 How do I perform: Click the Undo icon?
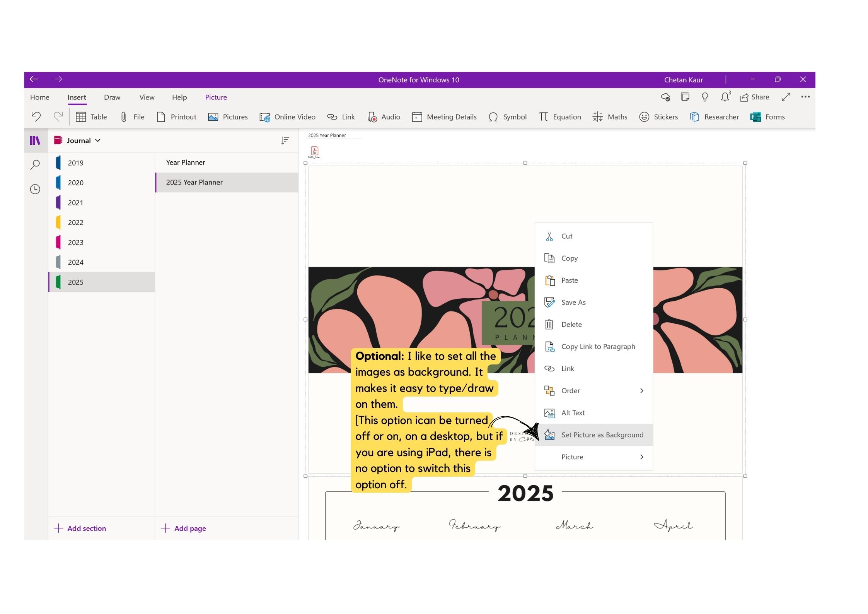36,117
